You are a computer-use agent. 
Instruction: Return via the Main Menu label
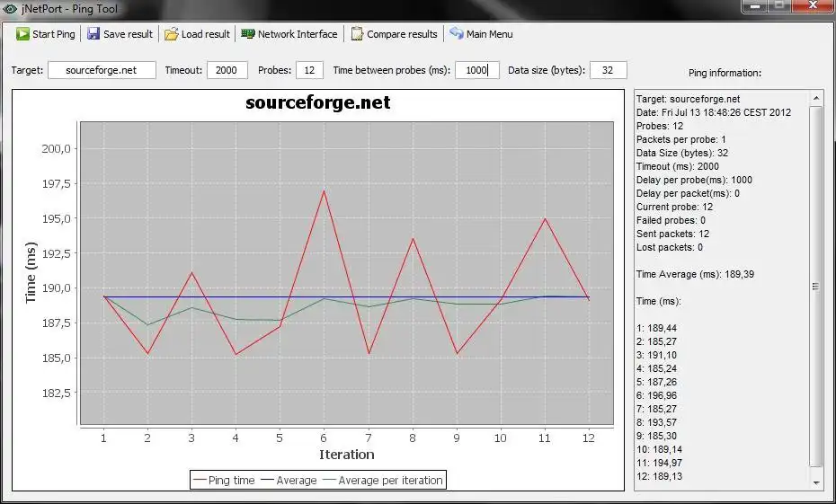[489, 34]
